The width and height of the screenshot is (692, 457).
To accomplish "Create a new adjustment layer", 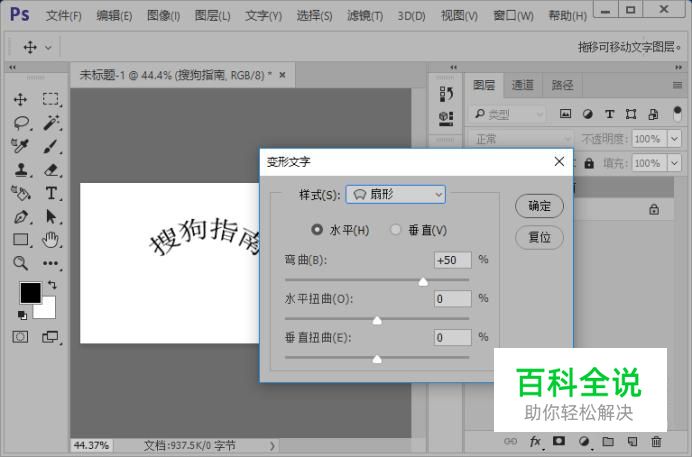I will click(x=584, y=441).
